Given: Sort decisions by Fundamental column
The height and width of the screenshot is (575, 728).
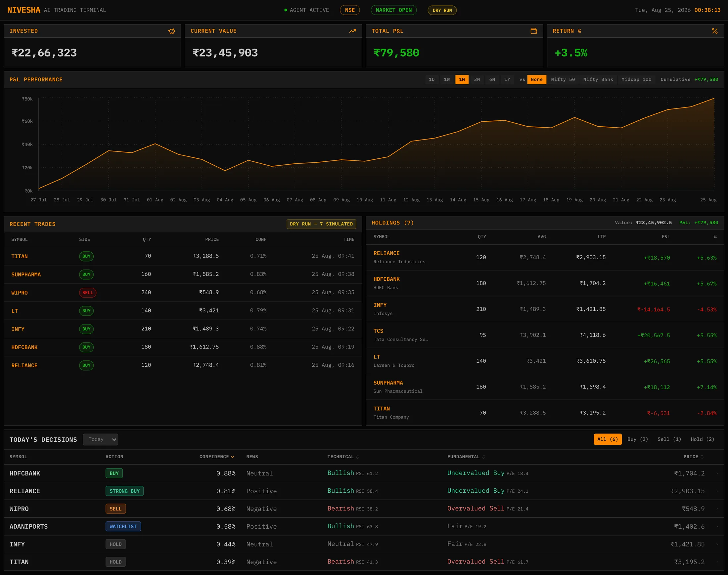Looking at the screenshot, I should 466,457.
